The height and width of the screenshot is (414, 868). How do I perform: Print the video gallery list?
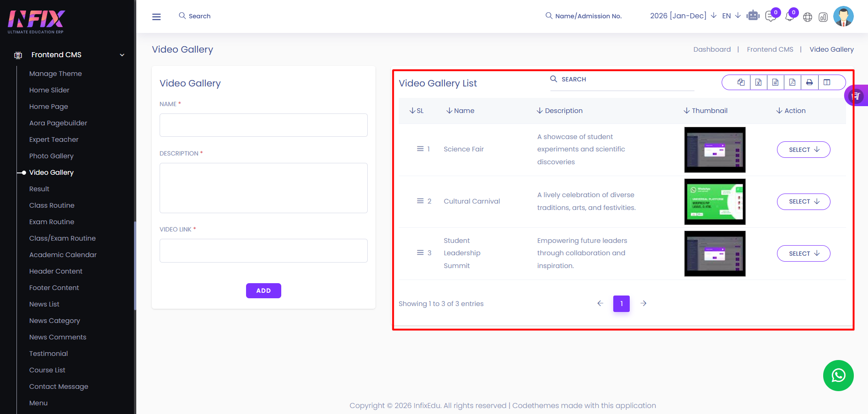click(809, 82)
